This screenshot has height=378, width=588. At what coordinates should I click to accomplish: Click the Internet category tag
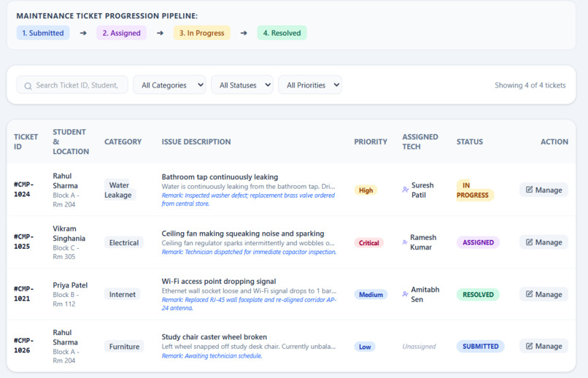[123, 294]
